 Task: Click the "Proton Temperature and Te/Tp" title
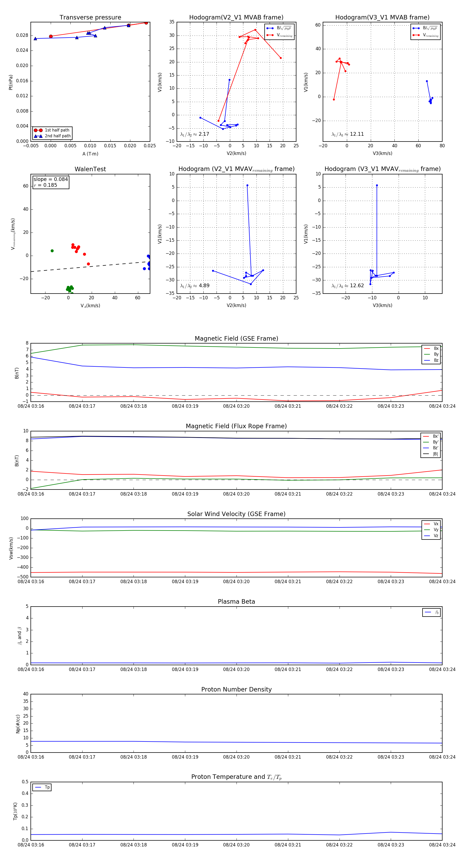(x=236, y=777)
